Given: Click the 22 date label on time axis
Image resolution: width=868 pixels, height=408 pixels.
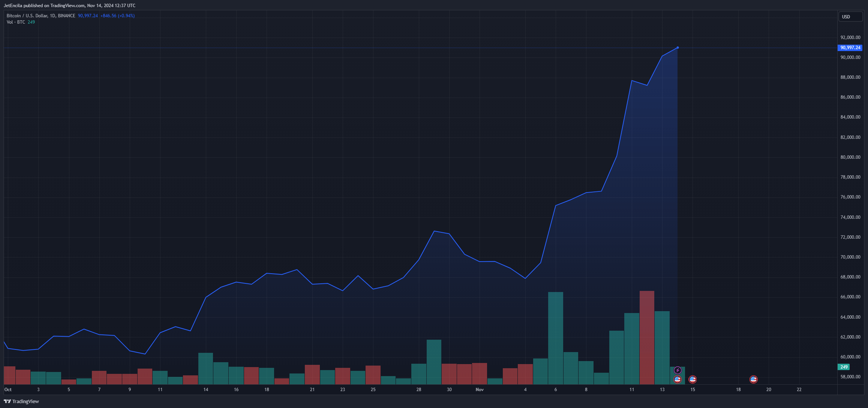Looking at the screenshot, I should (x=799, y=390).
